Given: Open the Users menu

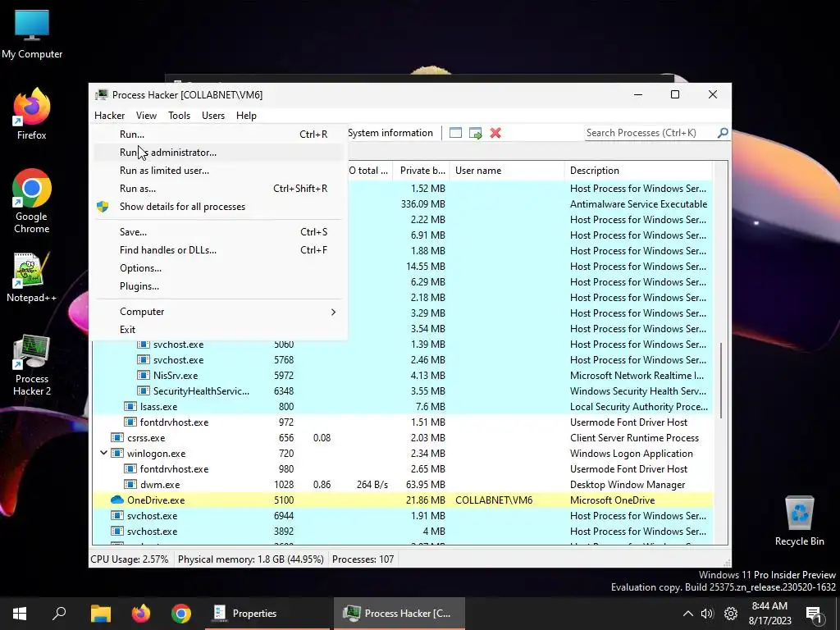Looking at the screenshot, I should (x=213, y=115).
